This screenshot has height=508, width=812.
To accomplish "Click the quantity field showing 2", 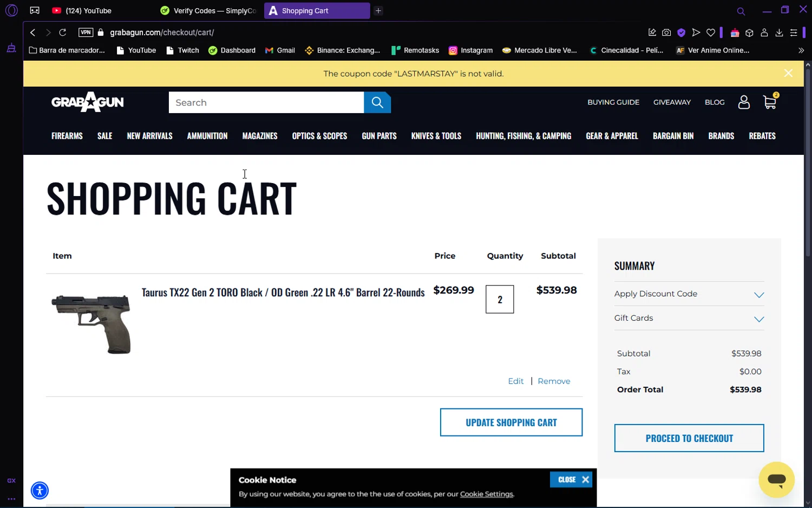I will click(500, 299).
